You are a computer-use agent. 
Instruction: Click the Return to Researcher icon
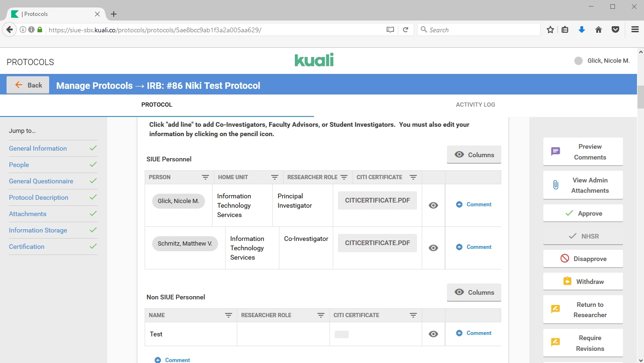tap(556, 309)
